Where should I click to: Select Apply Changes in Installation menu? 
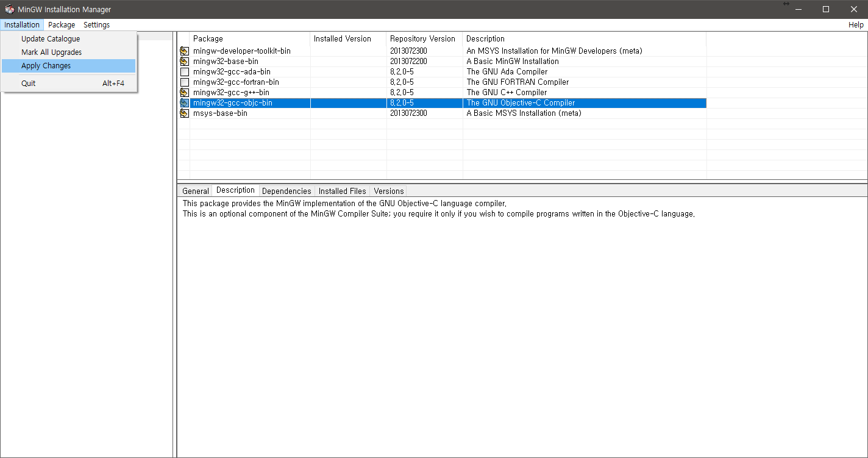coord(68,66)
